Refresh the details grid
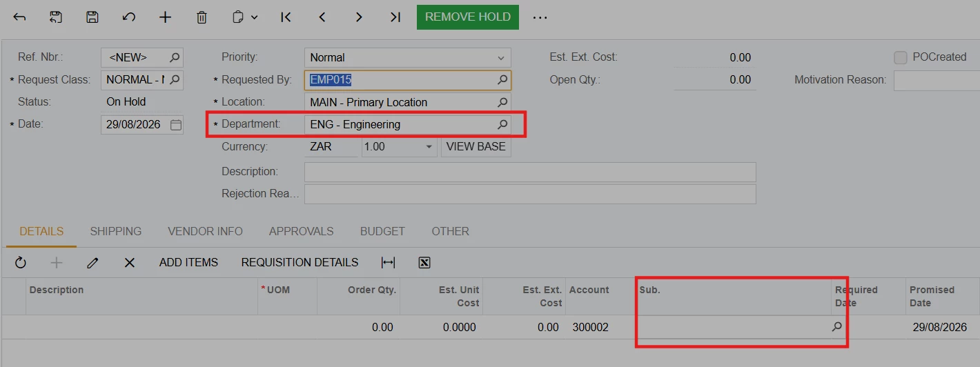 [21, 262]
